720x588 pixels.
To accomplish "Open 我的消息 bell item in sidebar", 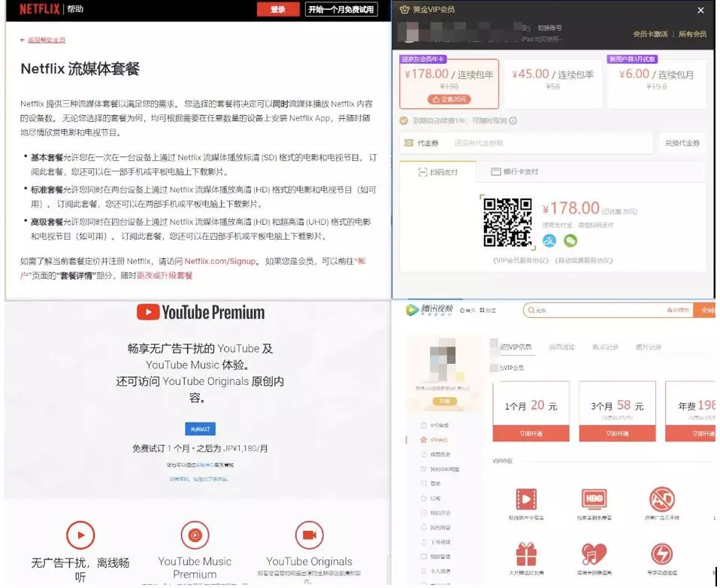I will click(x=435, y=527).
